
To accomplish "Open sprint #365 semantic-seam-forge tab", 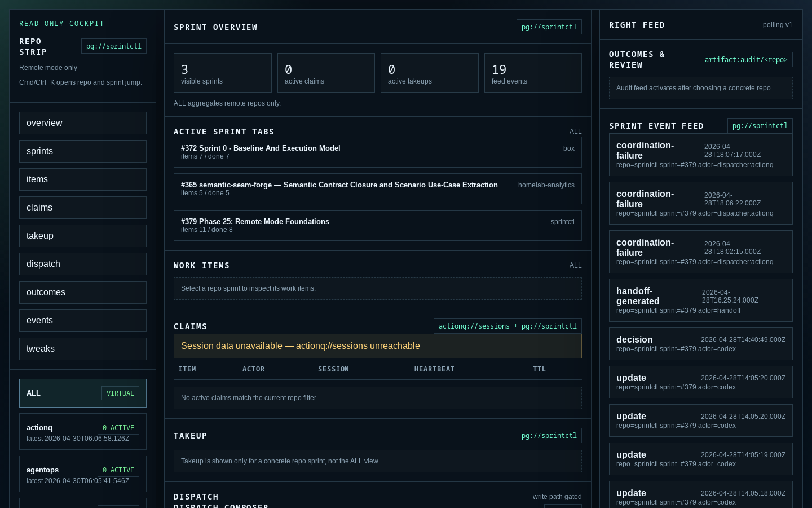I will (x=378, y=189).
